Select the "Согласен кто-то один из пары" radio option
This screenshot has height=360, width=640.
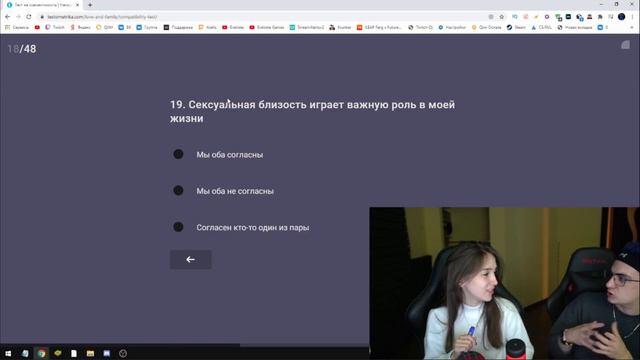point(178,227)
